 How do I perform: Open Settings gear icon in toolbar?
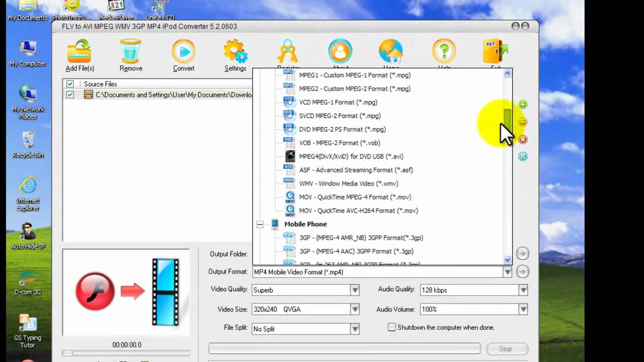click(x=235, y=51)
